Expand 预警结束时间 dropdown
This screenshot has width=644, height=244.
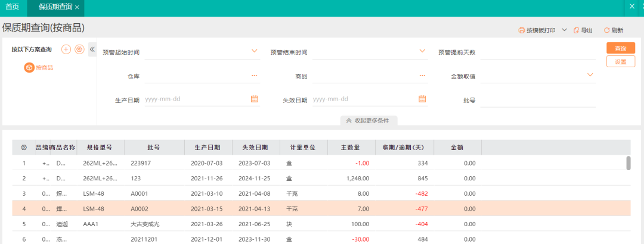click(422, 51)
